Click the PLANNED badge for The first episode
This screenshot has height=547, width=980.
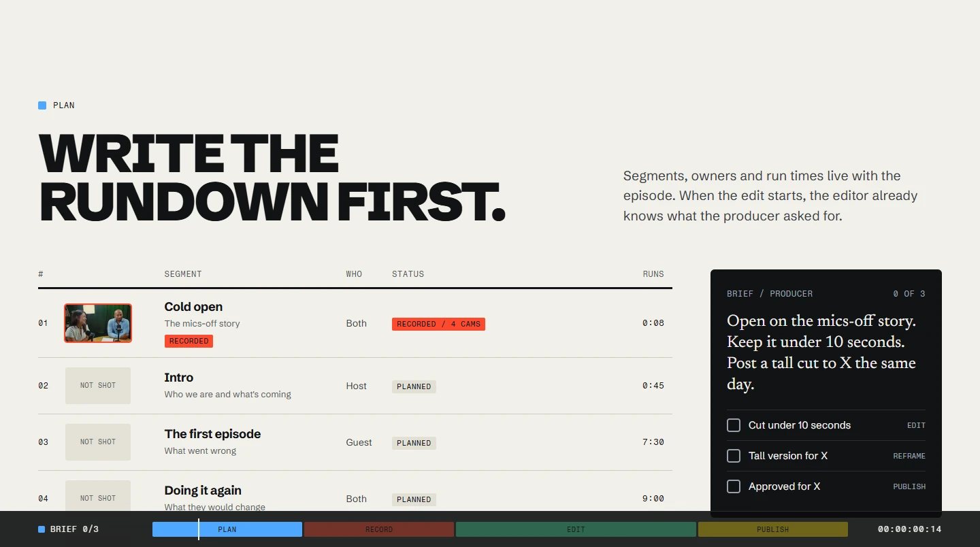[414, 443]
